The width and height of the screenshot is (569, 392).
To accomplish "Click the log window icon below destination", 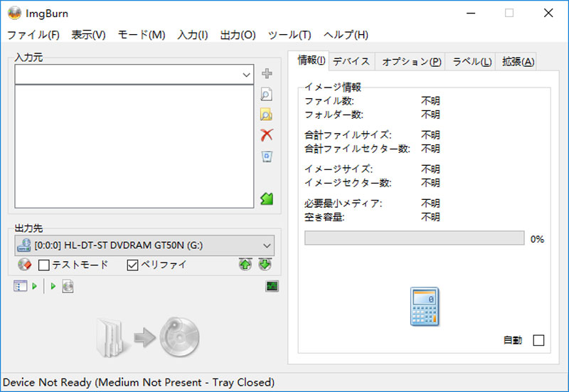I will point(21,286).
